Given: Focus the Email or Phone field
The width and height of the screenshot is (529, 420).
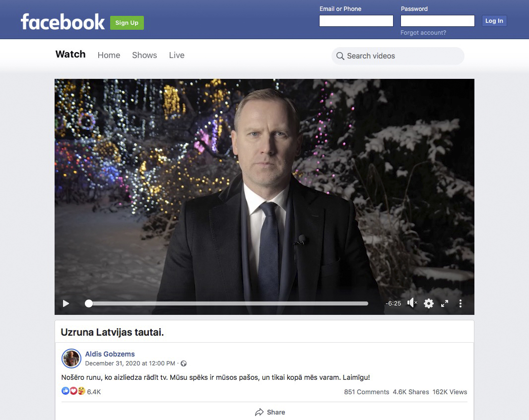Looking at the screenshot, I should [356, 20].
